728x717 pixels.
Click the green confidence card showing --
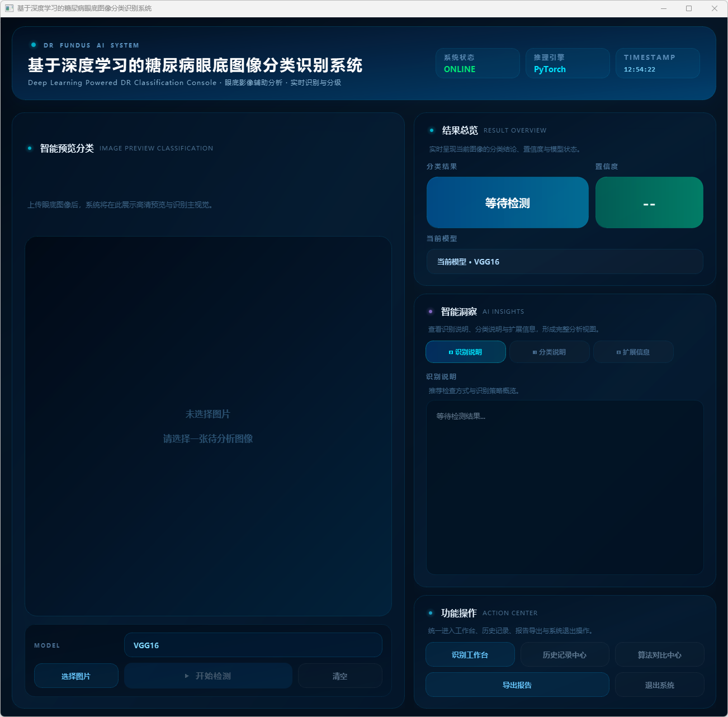point(649,202)
